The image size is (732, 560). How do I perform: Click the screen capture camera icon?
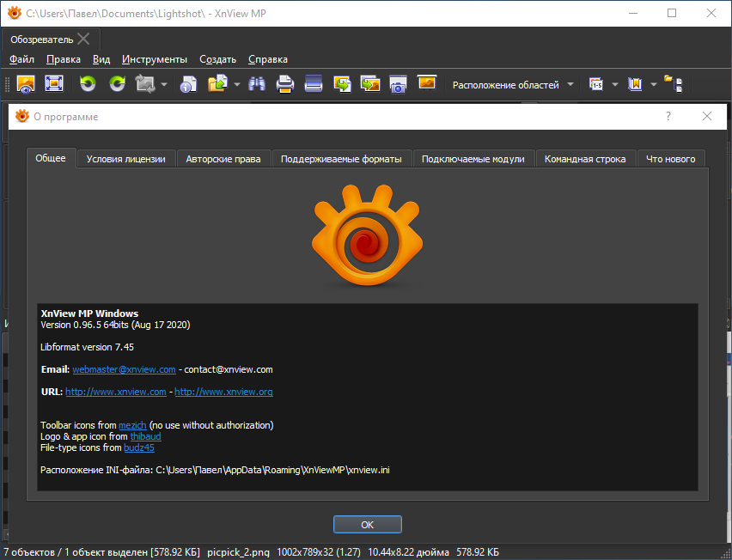tap(398, 84)
